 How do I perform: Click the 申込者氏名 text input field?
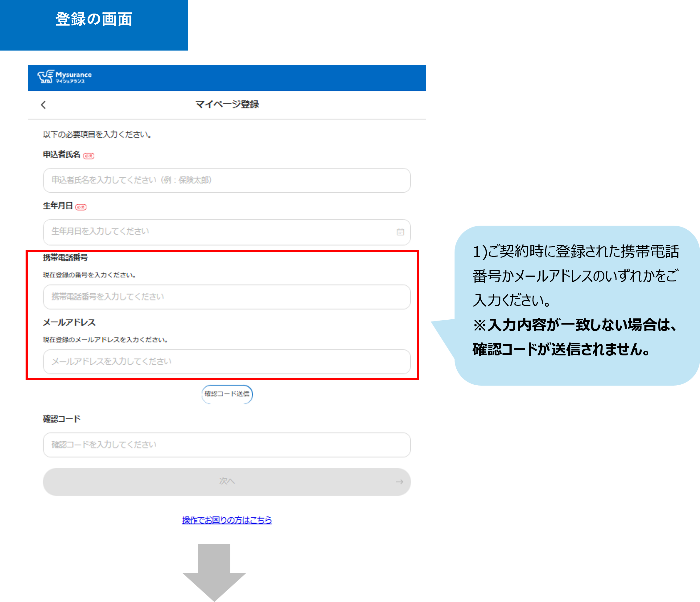pyautogui.click(x=226, y=180)
